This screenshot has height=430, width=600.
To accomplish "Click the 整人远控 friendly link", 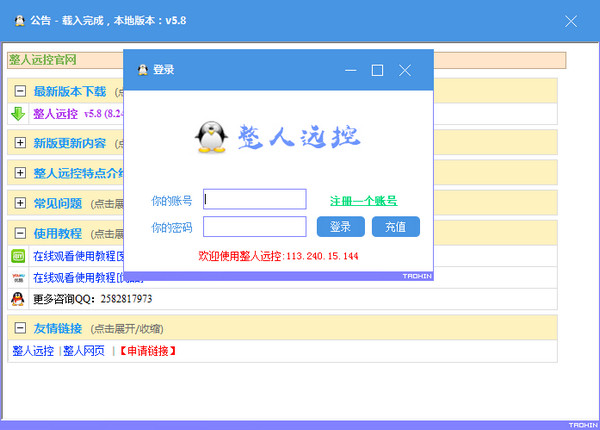I will (33, 351).
